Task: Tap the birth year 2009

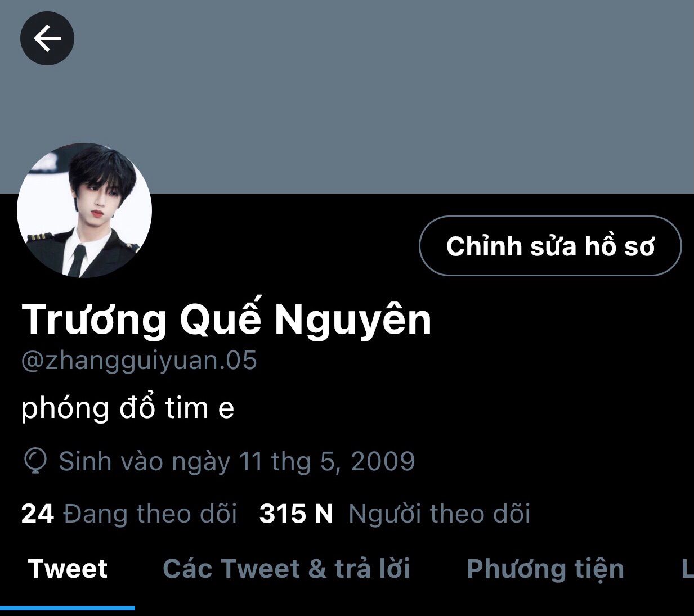Action: [x=383, y=461]
